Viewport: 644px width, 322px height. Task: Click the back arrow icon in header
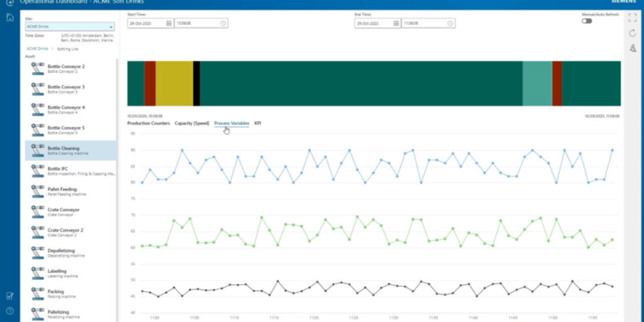[10, 2]
